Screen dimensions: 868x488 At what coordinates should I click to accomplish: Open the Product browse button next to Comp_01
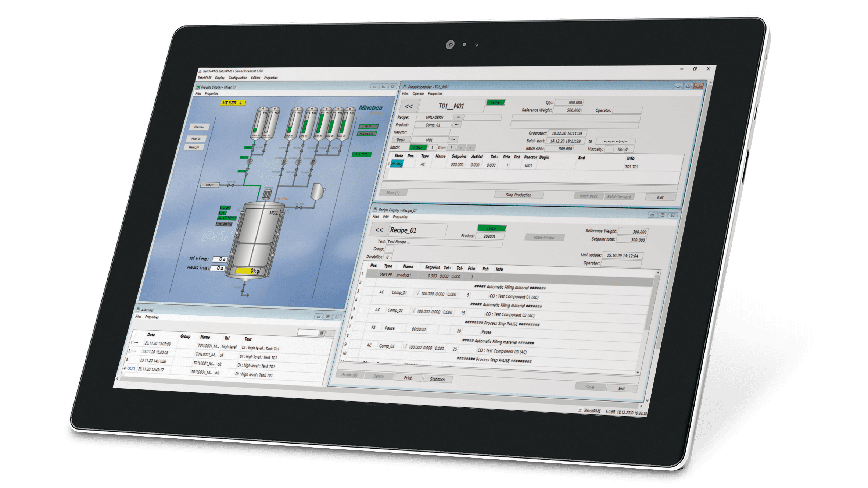tap(456, 125)
